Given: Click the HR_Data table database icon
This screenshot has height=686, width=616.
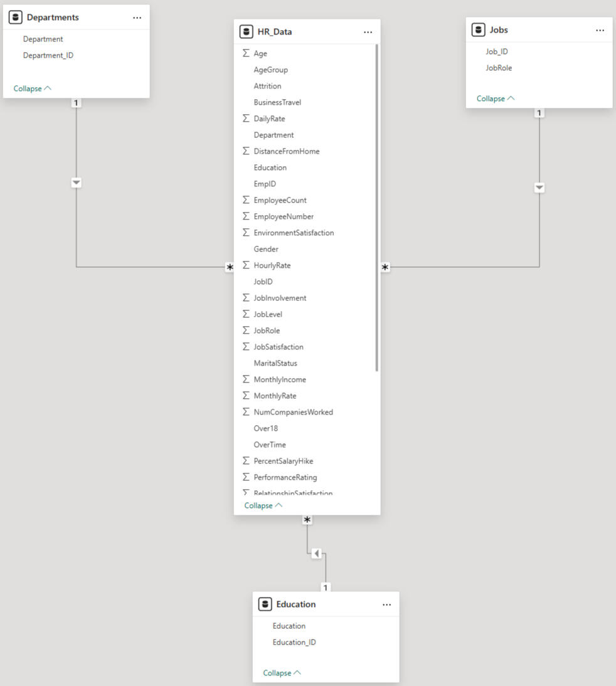Looking at the screenshot, I should click(x=247, y=32).
